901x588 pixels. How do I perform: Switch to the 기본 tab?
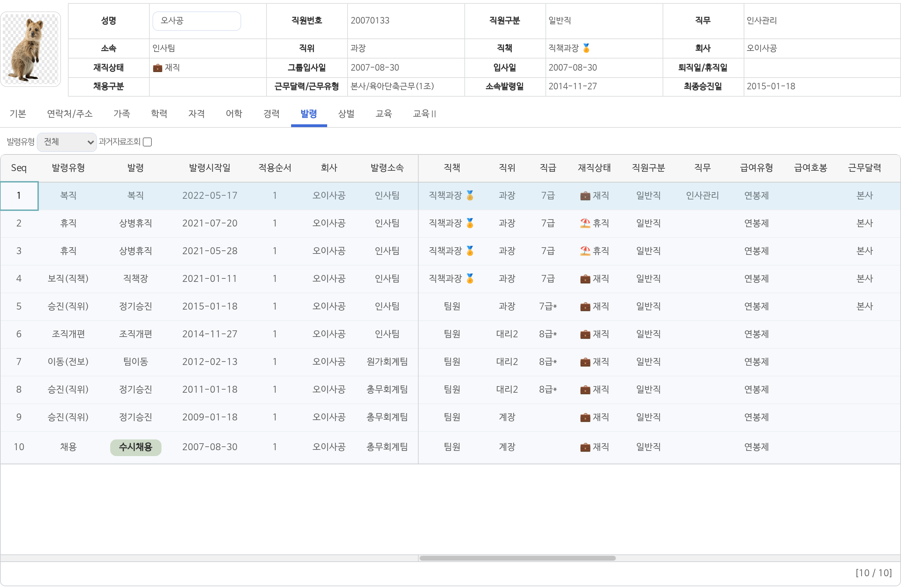18,114
